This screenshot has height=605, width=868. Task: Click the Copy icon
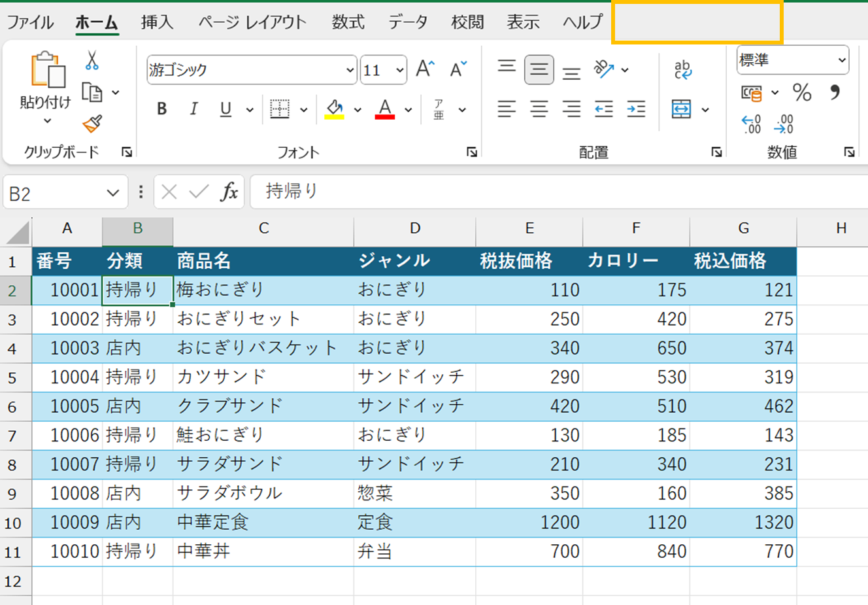(92, 92)
